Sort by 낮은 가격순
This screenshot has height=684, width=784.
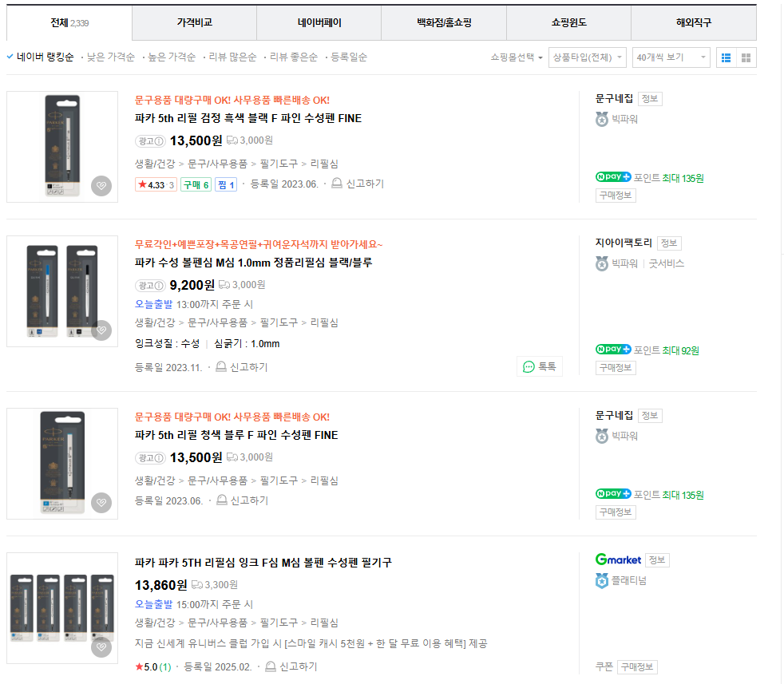pyautogui.click(x=110, y=57)
